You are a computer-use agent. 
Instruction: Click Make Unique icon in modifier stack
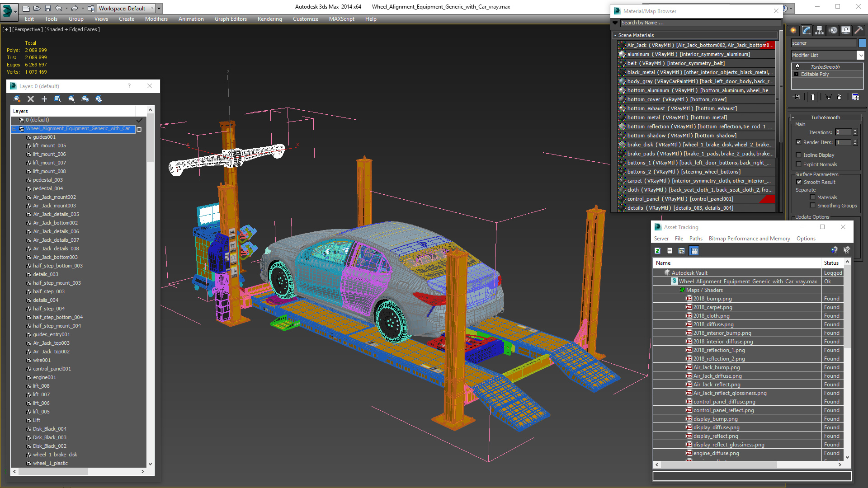(828, 97)
